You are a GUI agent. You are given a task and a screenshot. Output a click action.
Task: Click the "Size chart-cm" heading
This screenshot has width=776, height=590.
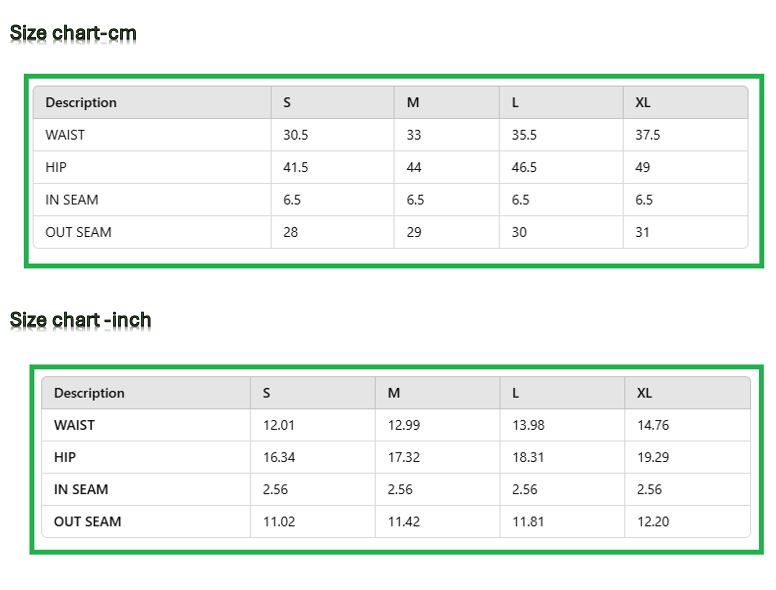[73, 33]
